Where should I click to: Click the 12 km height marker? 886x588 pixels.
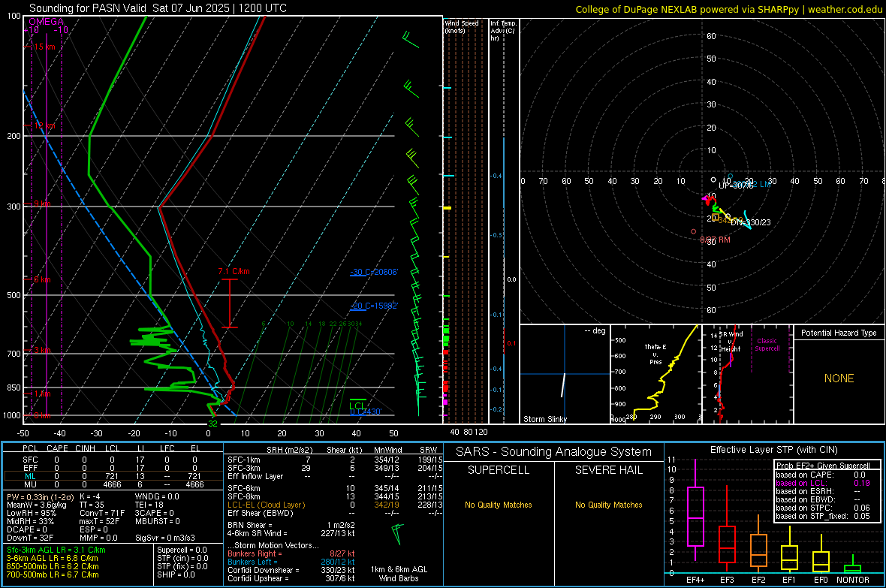[x=44, y=125]
